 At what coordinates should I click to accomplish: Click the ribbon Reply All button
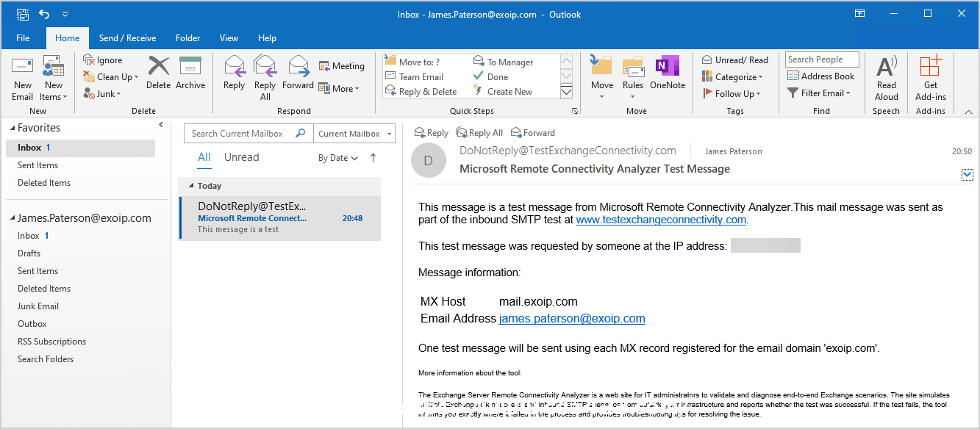point(265,78)
